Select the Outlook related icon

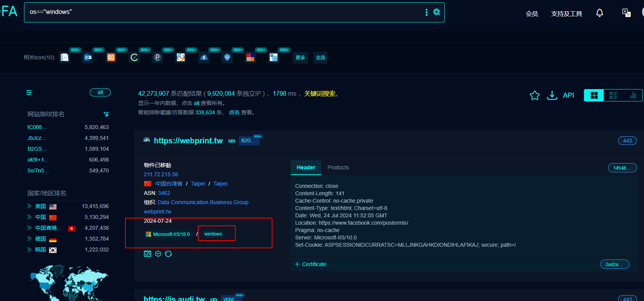[x=88, y=57]
